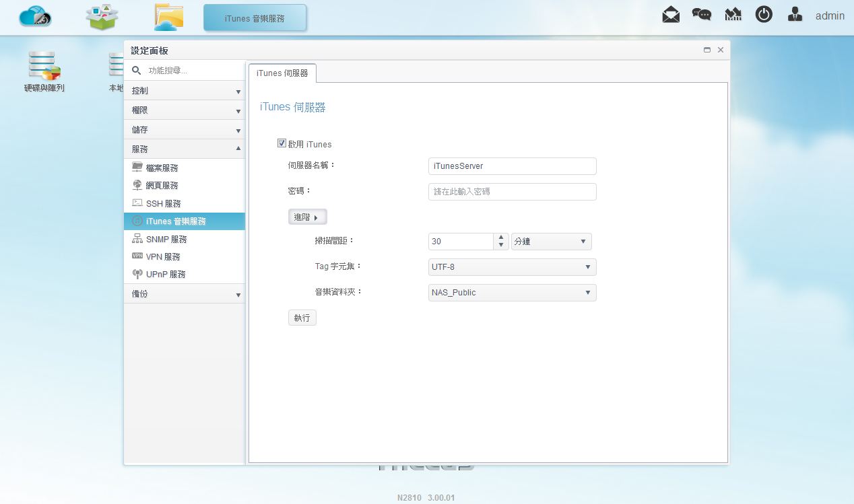The height and width of the screenshot is (504, 854).
Task: Open the Tag 字元集 UTF-8 dropdown
Action: (513, 267)
